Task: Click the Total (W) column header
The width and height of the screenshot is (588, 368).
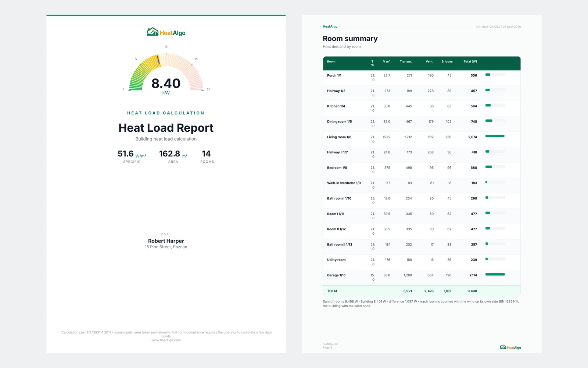Action: pos(470,61)
